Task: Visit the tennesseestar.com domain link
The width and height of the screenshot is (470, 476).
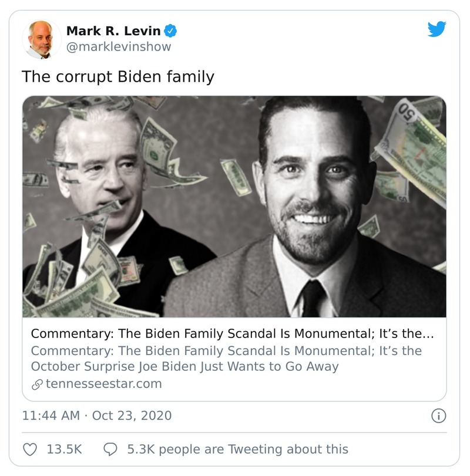Action: (x=104, y=384)
